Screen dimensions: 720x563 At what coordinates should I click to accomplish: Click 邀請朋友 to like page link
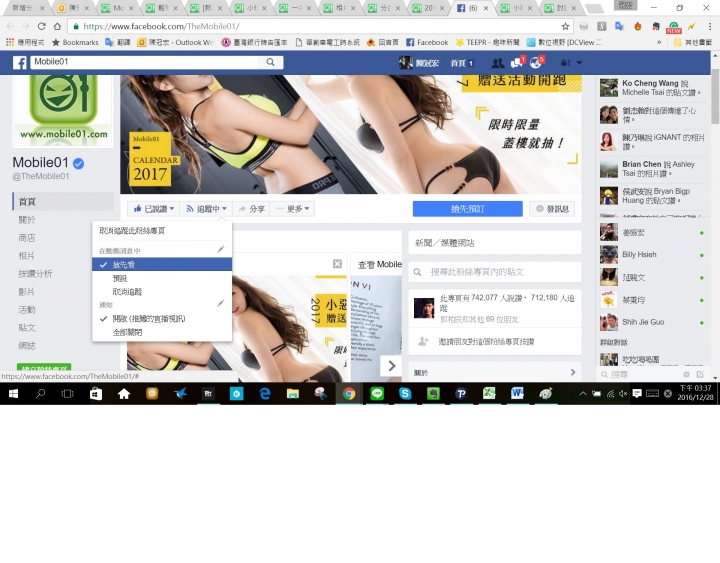point(486,342)
